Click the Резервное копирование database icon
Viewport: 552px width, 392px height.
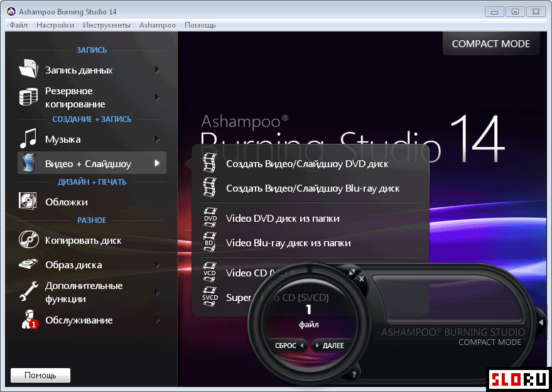click(x=28, y=97)
